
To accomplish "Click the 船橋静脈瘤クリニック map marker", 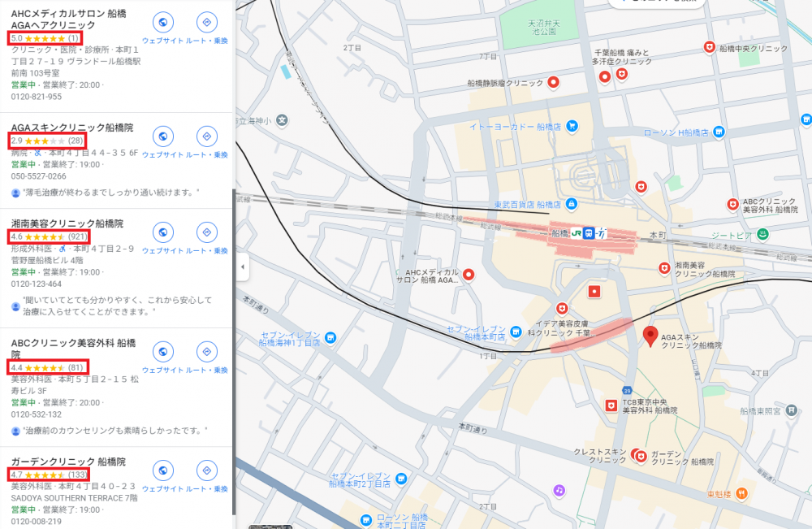I will coord(553,82).
